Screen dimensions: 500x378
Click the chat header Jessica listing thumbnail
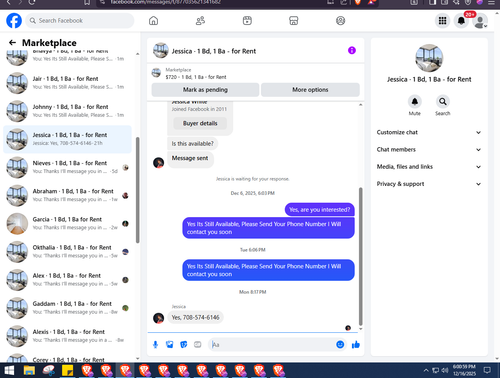[x=161, y=50]
